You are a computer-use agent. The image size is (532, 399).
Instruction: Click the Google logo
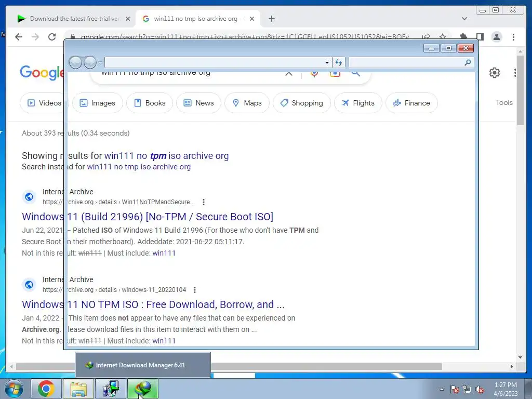pos(42,73)
